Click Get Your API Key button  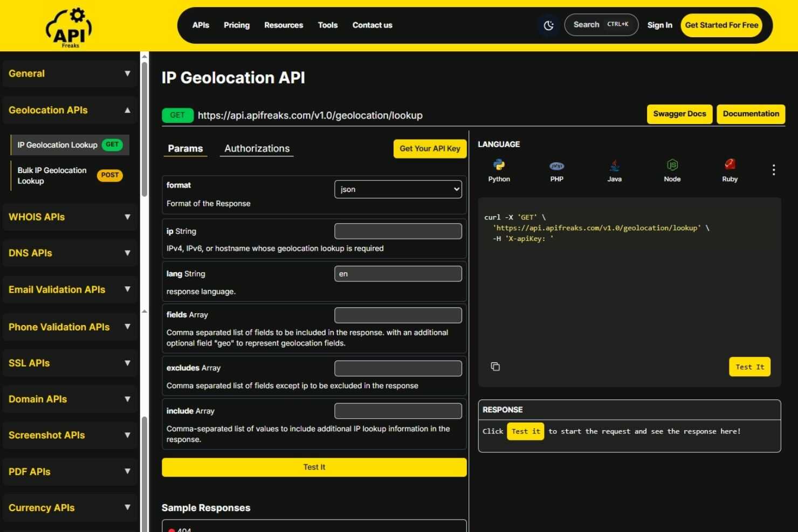click(x=430, y=149)
